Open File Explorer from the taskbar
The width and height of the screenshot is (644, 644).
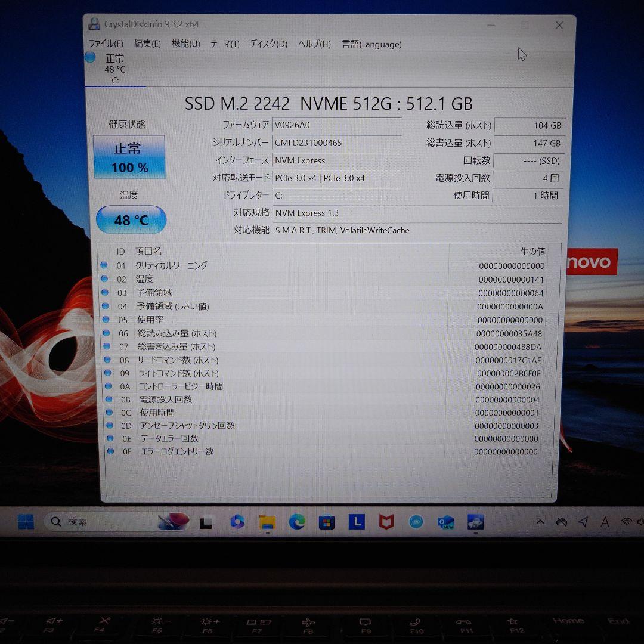click(x=267, y=522)
